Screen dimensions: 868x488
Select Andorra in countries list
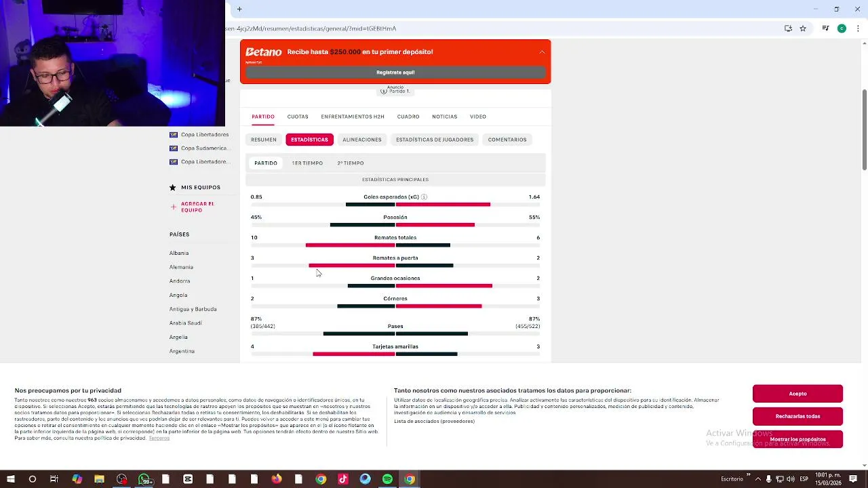coord(180,281)
